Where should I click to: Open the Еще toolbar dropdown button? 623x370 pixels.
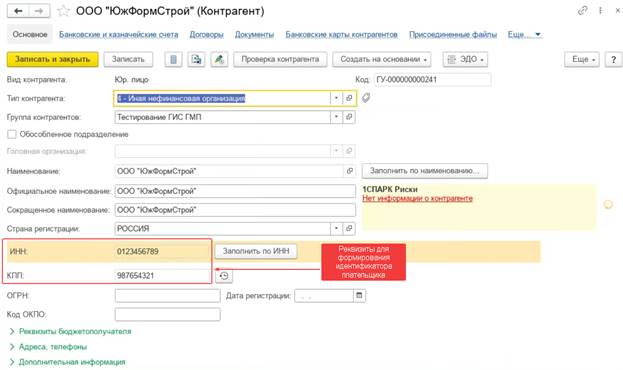click(582, 60)
